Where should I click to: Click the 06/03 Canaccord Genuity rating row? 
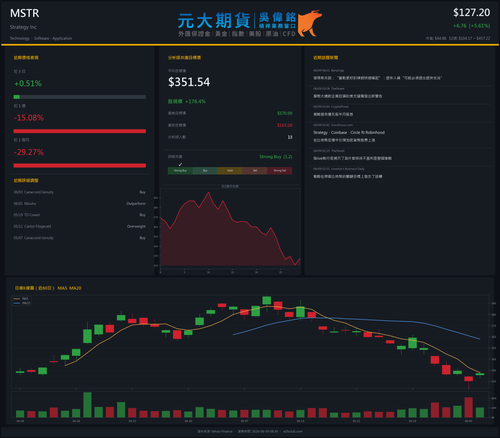click(80, 192)
